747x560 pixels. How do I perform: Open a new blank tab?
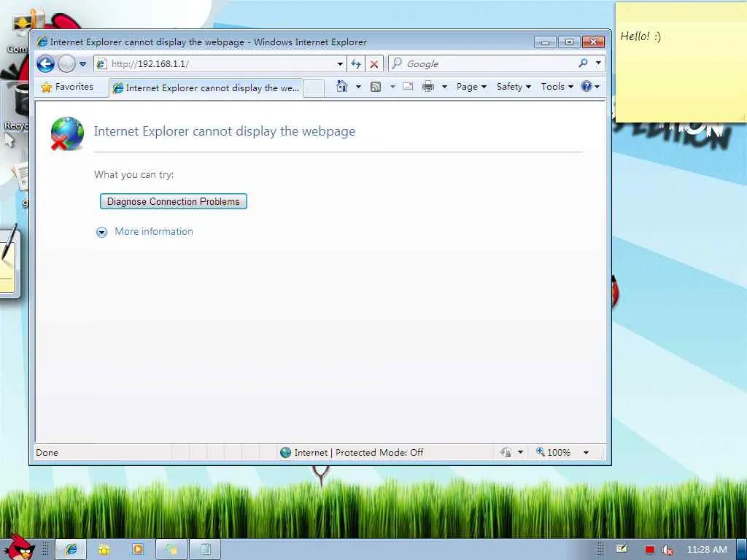(314, 88)
